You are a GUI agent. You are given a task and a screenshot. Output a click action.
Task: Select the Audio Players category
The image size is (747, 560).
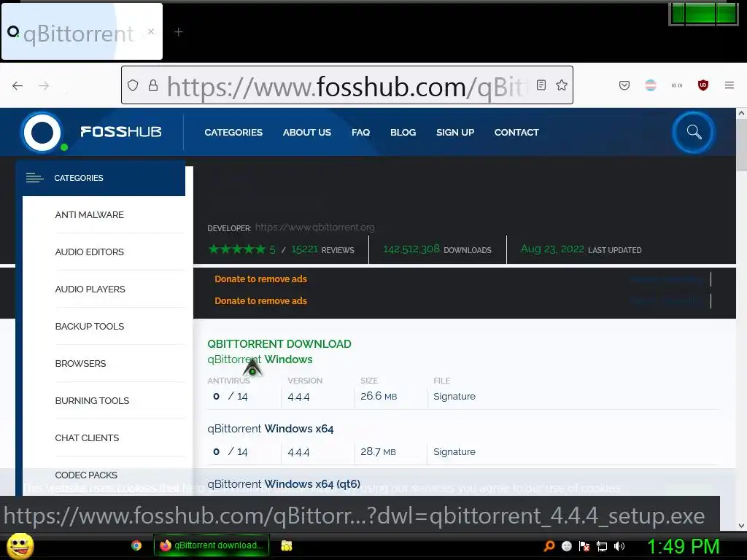[90, 289]
